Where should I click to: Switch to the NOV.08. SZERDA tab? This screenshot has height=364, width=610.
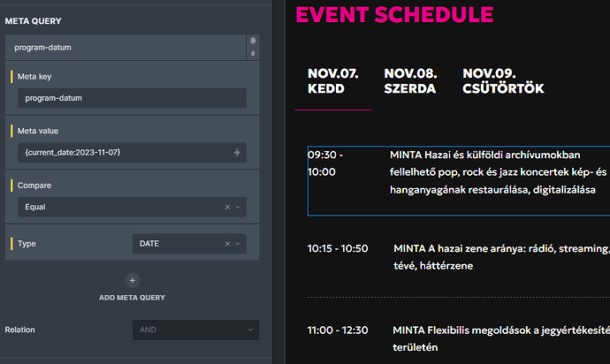click(x=410, y=81)
